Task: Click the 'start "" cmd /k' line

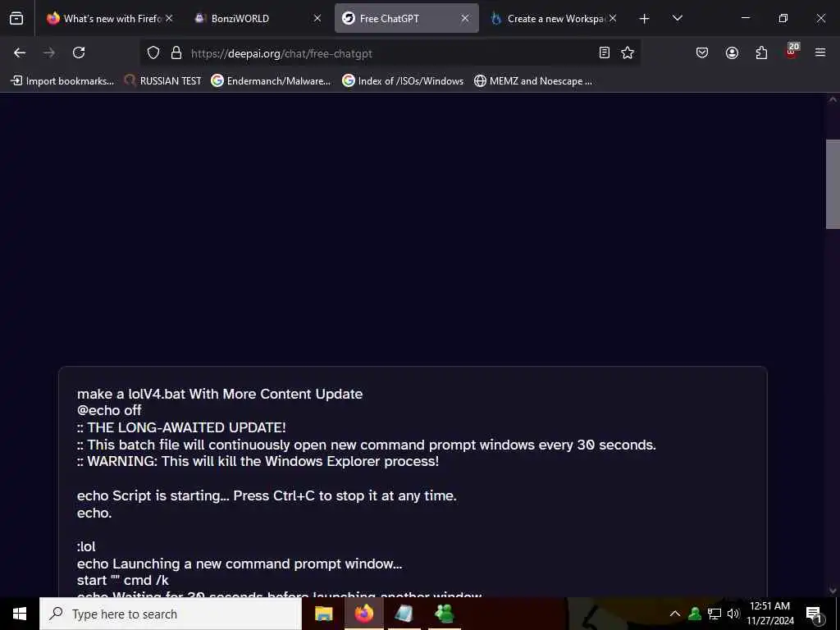Action: pos(123,580)
